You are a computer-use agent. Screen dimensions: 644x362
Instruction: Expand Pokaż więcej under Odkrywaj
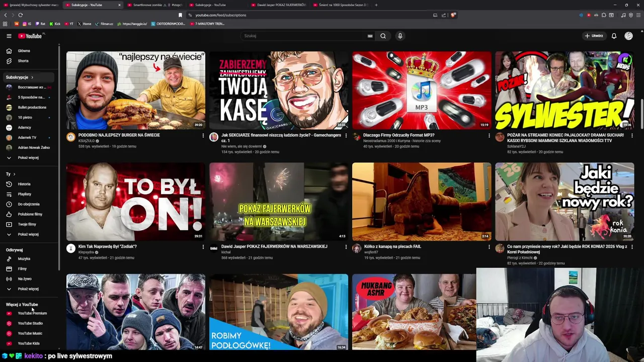[29, 289]
